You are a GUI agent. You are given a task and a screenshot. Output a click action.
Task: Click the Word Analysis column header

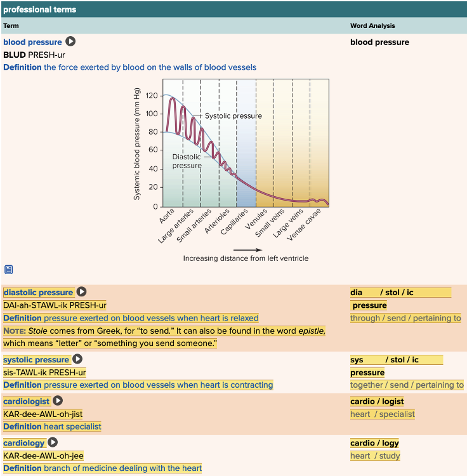372,26
